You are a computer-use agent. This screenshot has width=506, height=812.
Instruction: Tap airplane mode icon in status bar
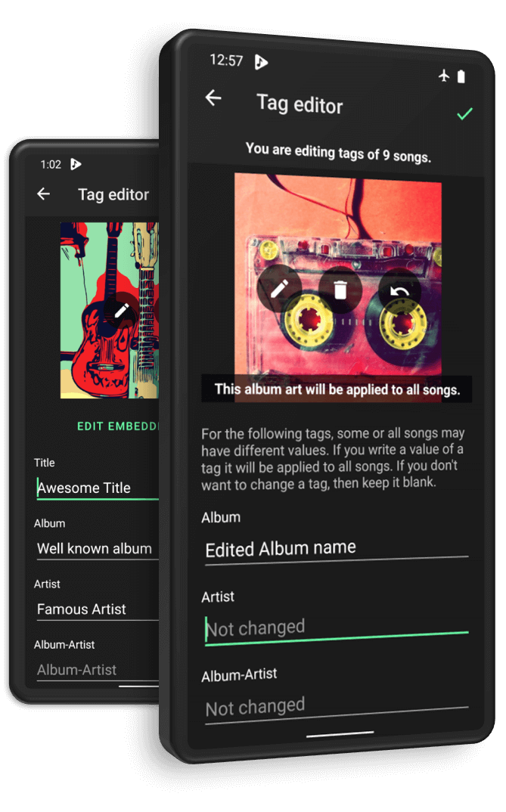[443, 76]
